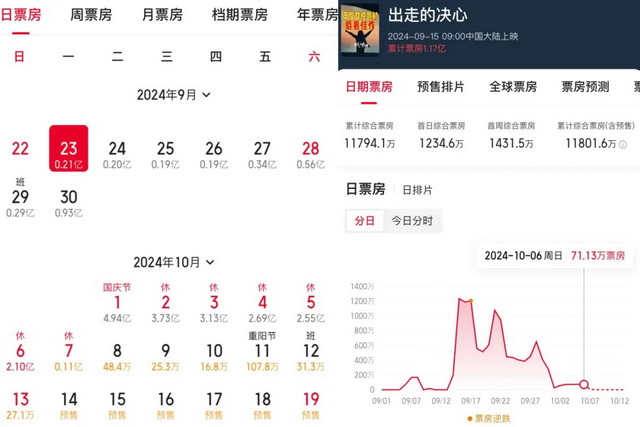Image resolution: width=640 pixels, height=427 pixels.
Task: Go to the 预售排片 tab
Action: pyautogui.click(x=441, y=87)
